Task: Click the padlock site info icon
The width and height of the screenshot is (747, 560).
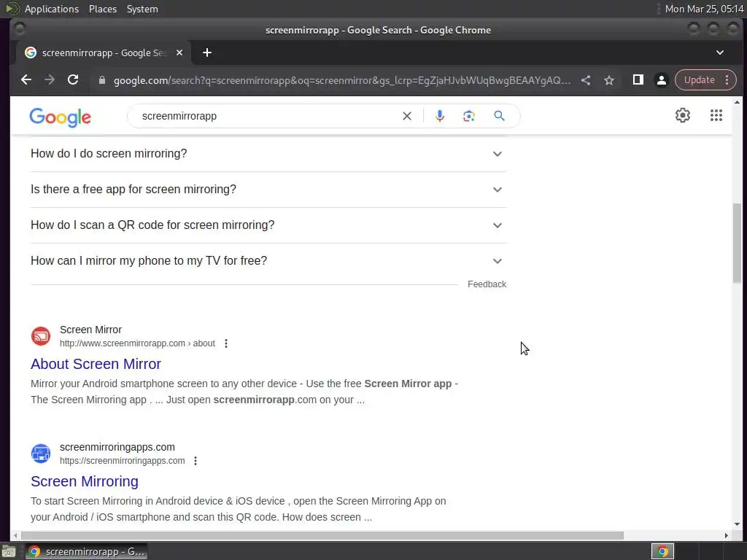Action: (x=101, y=80)
